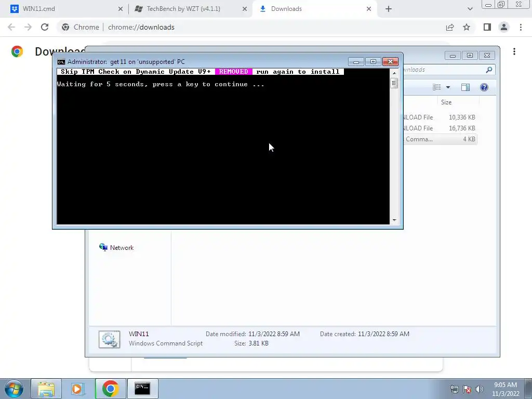Go forward in Chrome
The height and width of the screenshot is (399, 532).
pos(28,27)
